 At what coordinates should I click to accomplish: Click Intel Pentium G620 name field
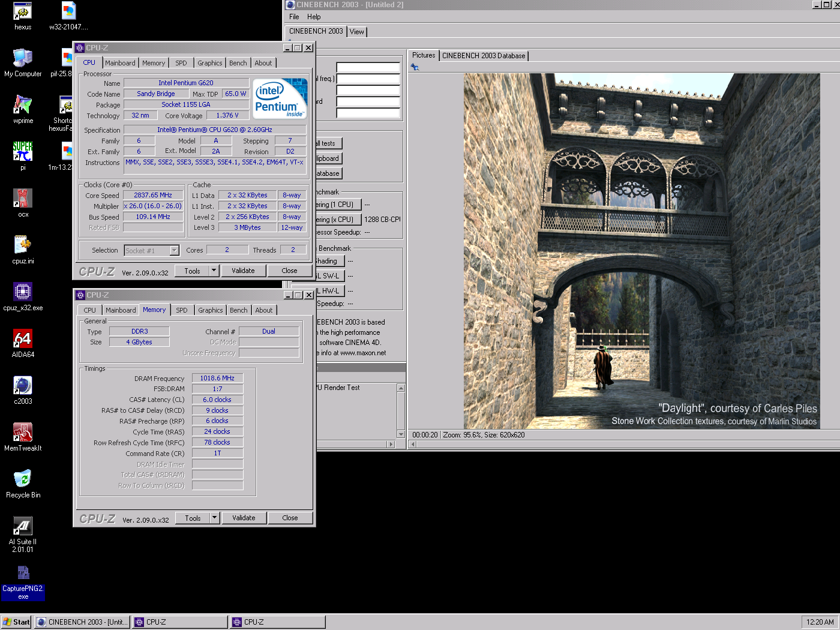(x=186, y=83)
